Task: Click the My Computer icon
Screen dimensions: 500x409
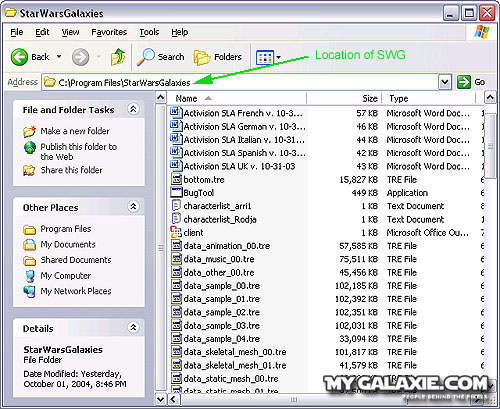Action: (x=30, y=276)
